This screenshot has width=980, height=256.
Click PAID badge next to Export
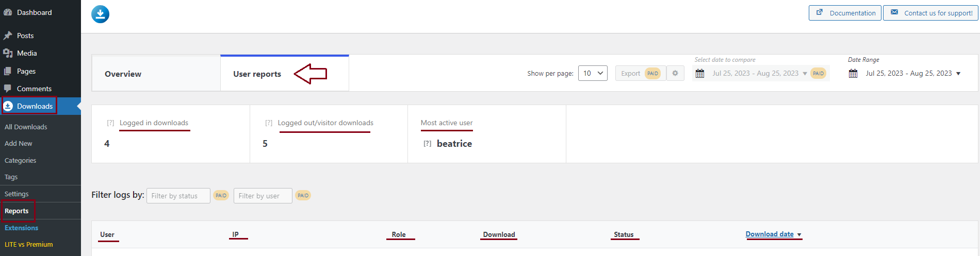[x=652, y=73]
